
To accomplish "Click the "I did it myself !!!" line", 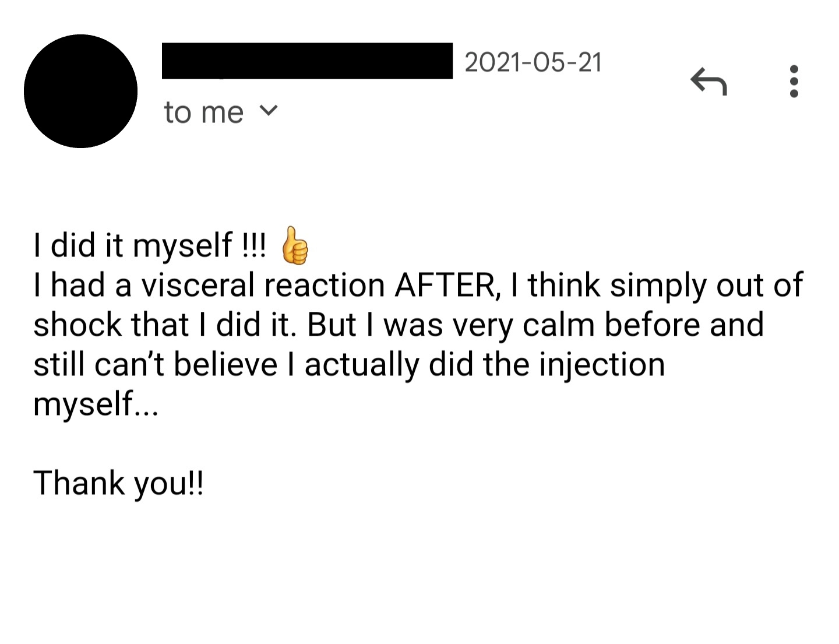I will (150, 245).
